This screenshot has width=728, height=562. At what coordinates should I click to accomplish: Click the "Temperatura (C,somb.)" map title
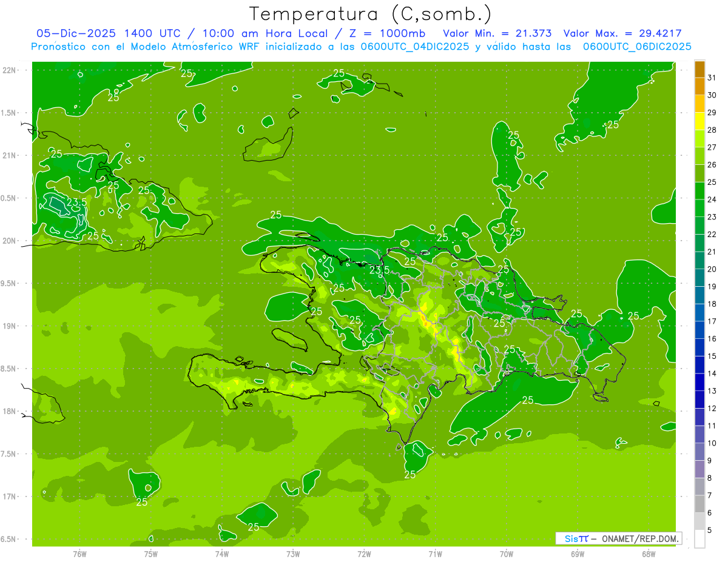click(x=371, y=14)
